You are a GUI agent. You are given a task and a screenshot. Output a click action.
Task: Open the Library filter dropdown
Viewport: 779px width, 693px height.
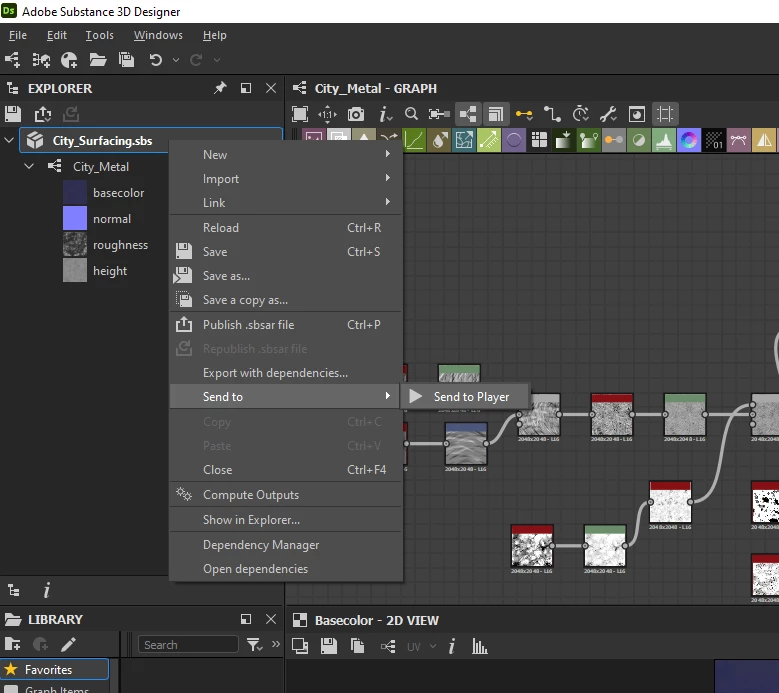tap(255, 645)
